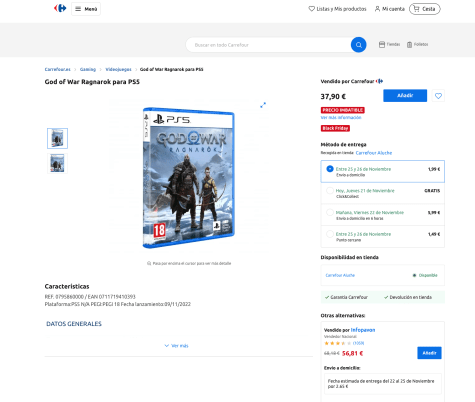
Task: Focus the Buscar en todo Carrefour field
Action: pyautogui.click(x=268, y=45)
